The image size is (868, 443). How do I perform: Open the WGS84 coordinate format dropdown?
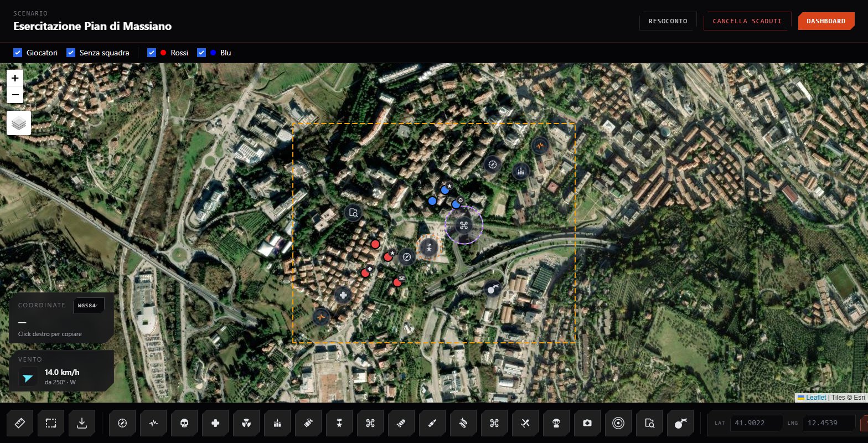pyautogui.click(x=89, y=306)
